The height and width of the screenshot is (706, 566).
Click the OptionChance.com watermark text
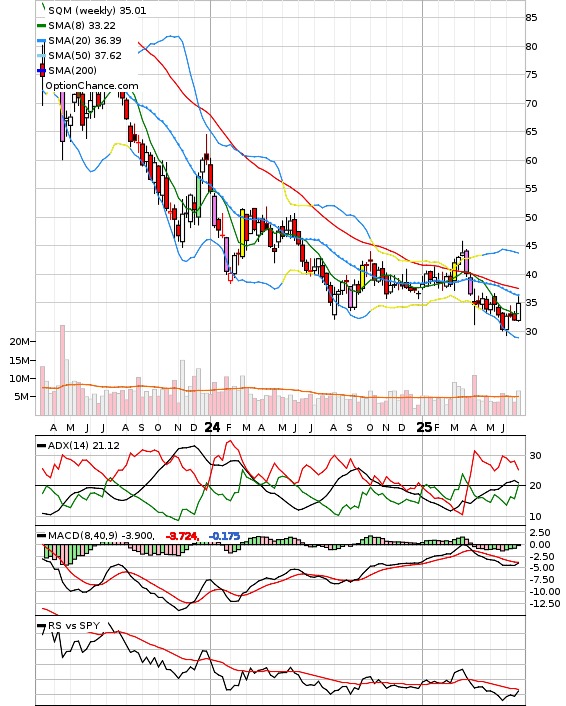pyautogui.click(x=92, y=86)
